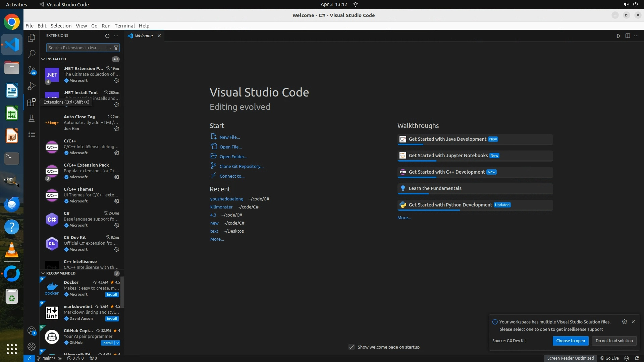Screen dimensions: 644x362
Task: Open the Terminal menu
Action: pos(124,26)
